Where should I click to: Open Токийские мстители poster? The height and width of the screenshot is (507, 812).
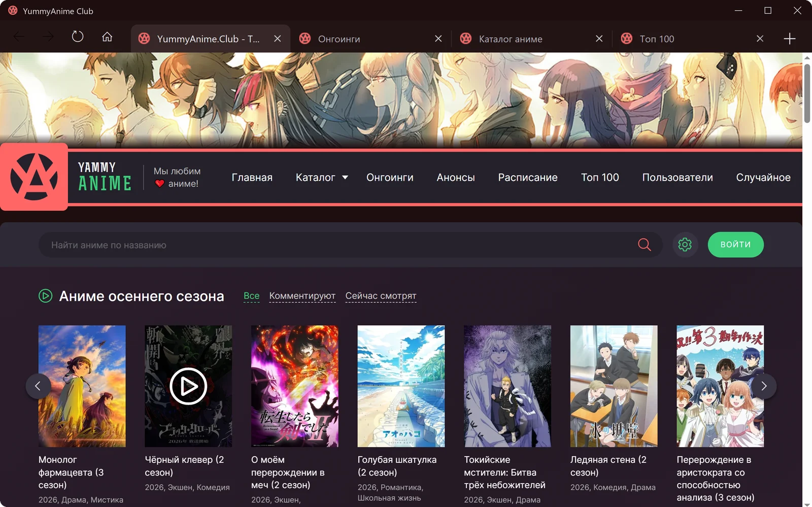(x=507, y=386)
